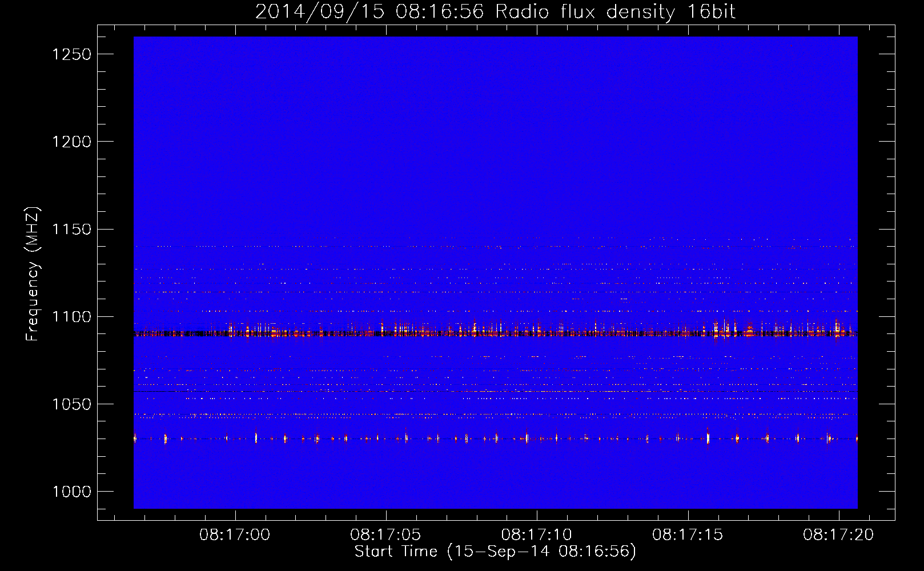Click the 1200 frequency tick label
The height and width of the screenshot is (571, 924).
[x=71, y=142]
